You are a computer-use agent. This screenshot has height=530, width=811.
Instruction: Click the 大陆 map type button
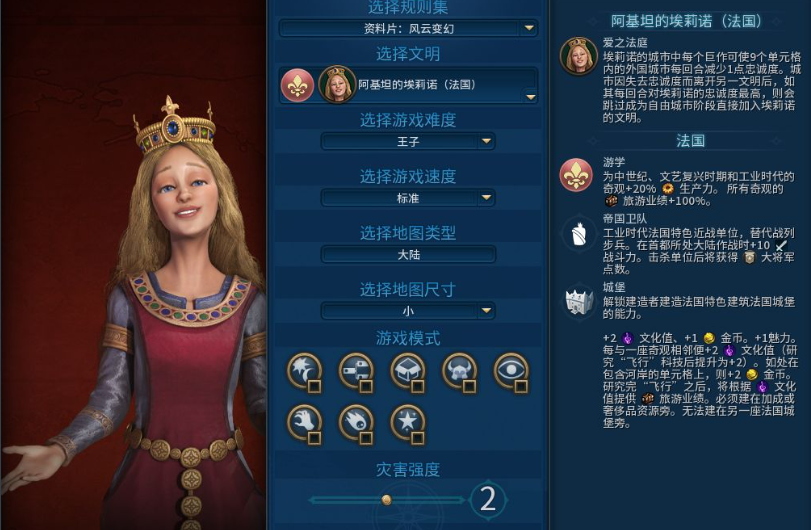(408, 254)
